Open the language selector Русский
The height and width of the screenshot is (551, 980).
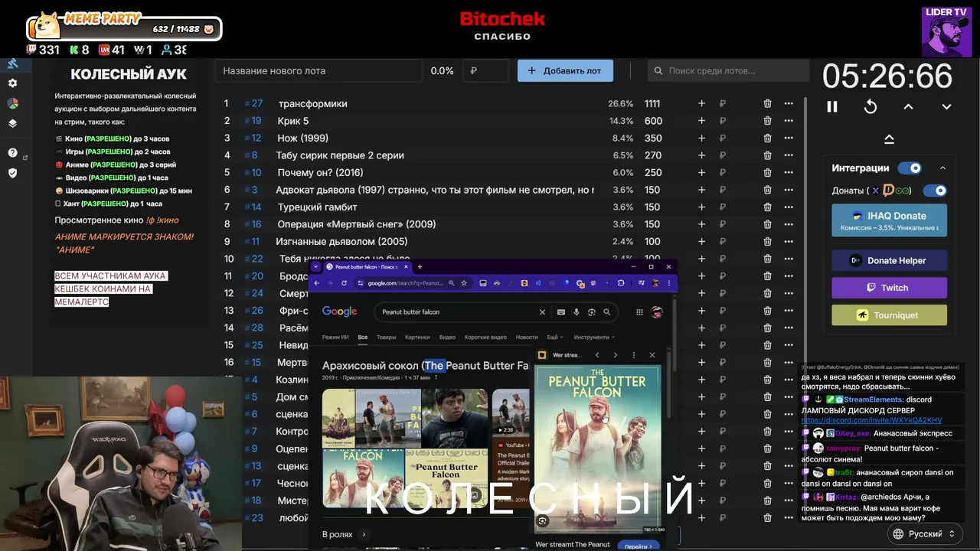tap(924, 533)
